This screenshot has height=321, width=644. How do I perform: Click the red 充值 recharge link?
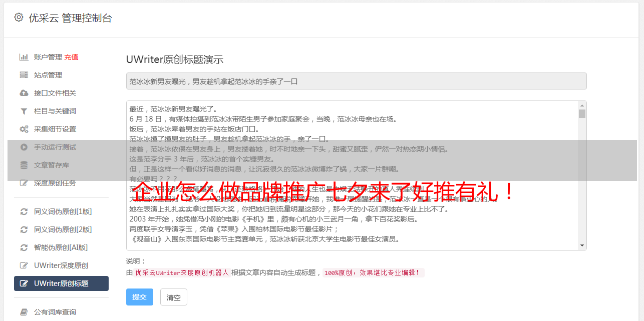(x=71, y=57)
